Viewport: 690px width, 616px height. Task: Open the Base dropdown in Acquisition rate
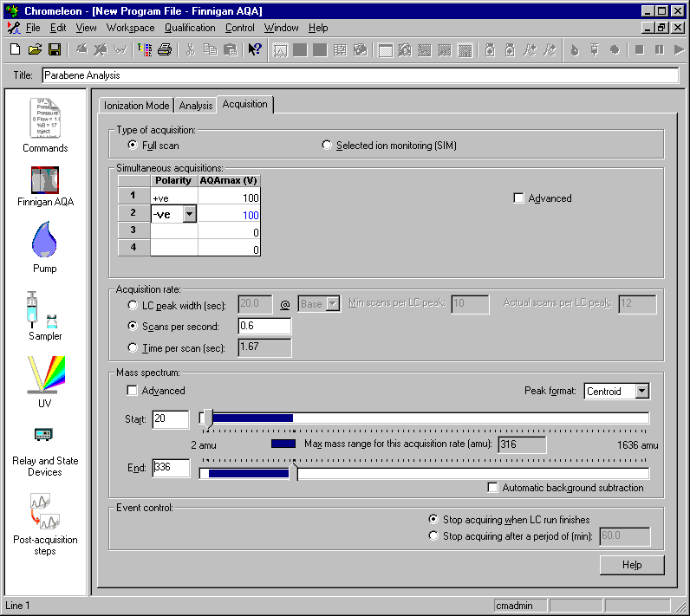click(x=333, y=303)
